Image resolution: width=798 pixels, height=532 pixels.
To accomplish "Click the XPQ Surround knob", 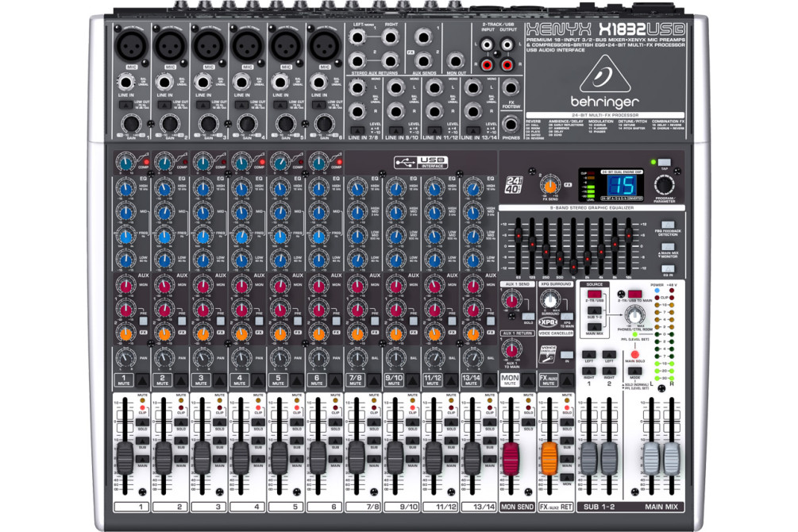I will (x=549, y=300).
